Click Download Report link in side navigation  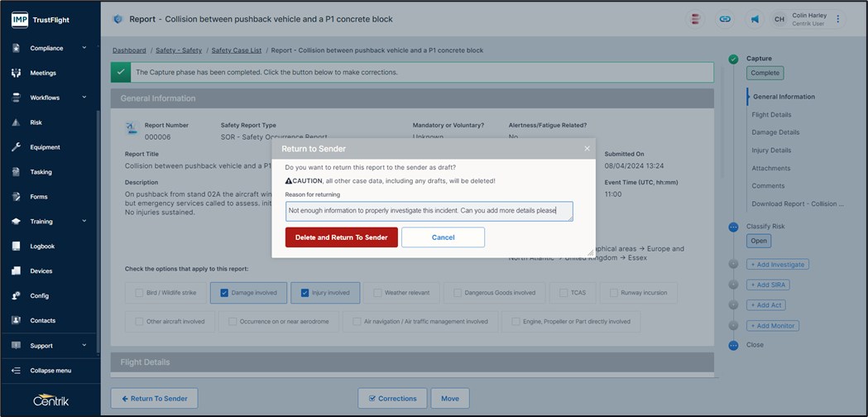797,204
